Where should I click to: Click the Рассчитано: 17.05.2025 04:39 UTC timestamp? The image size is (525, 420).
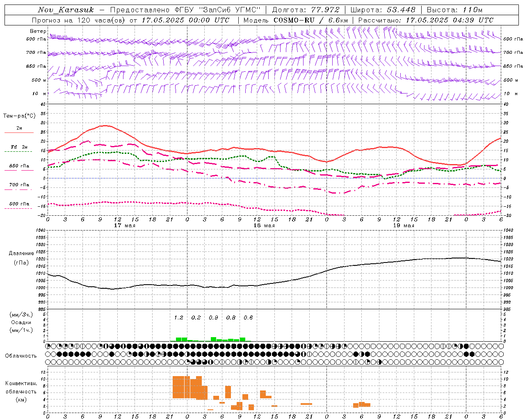426,20
